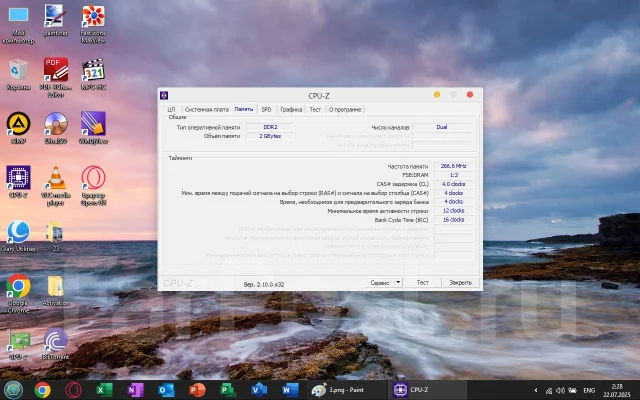Open the Opera GX browser shortcut
Image resolution: width=640 pixels, height=400 pixels.
93,186
